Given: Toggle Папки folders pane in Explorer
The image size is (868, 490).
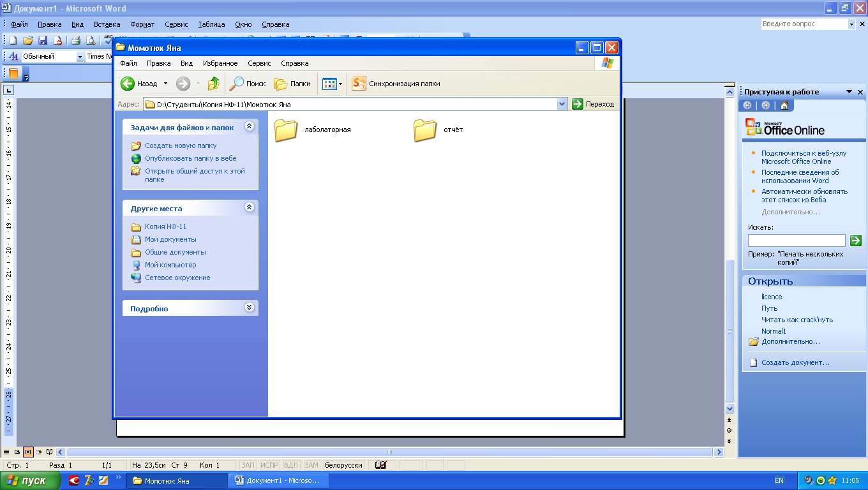Looking at the screenshot, I should 292,84.
